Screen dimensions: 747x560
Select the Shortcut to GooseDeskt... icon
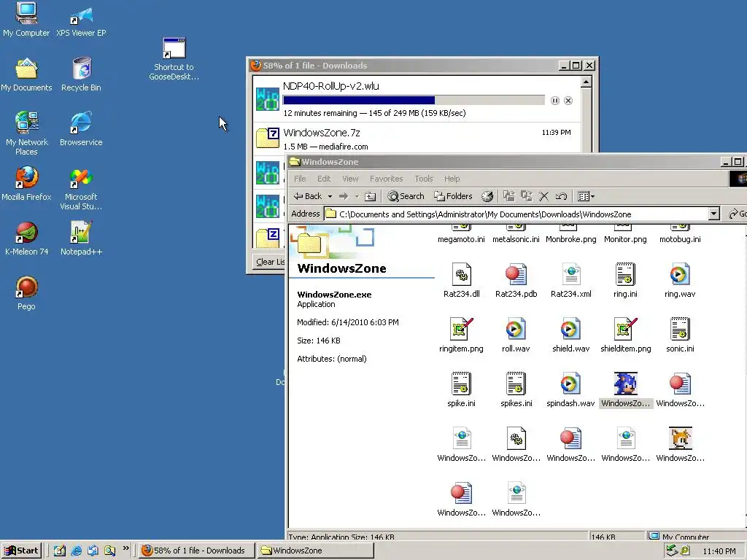point(174,59)
